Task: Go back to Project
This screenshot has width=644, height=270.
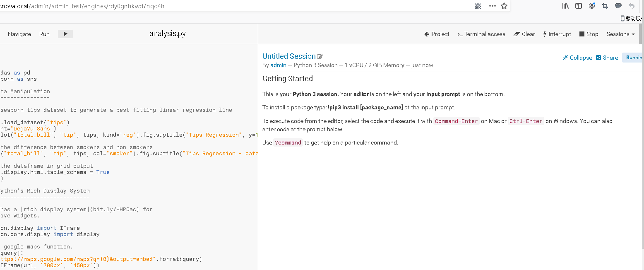Action: click(437, 34)
